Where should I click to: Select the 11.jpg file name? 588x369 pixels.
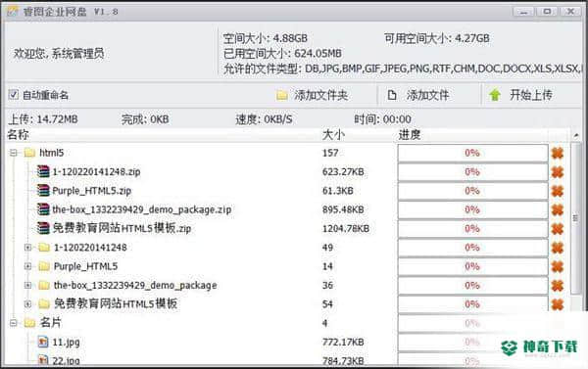click(x=66, y=342)
